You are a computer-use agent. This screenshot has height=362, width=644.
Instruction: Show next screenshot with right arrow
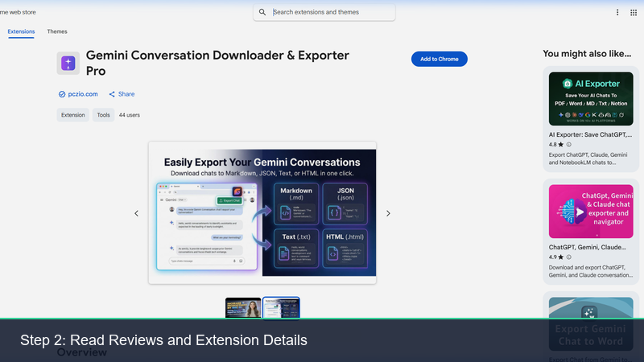pos(388,213)
